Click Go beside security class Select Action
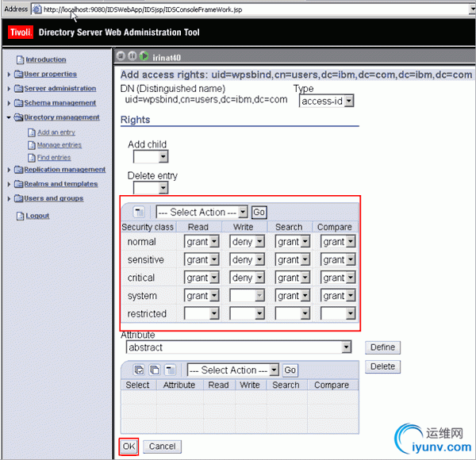 pos(259,212)
